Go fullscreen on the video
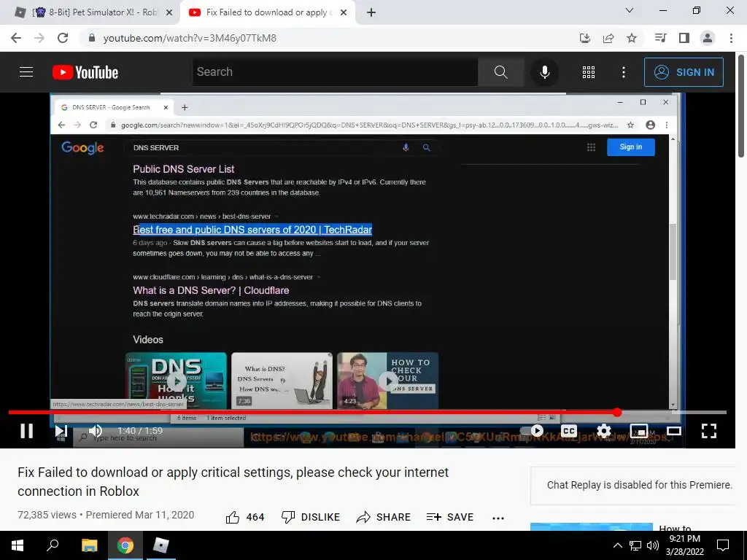 click(x=709, y=431)
